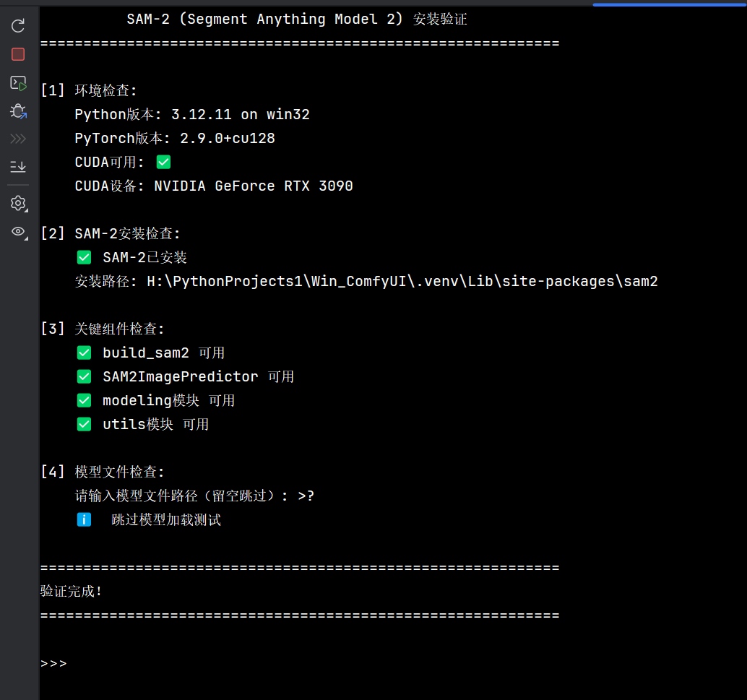
Task: Execute current statement with run icon
Action: coord(18,83)
